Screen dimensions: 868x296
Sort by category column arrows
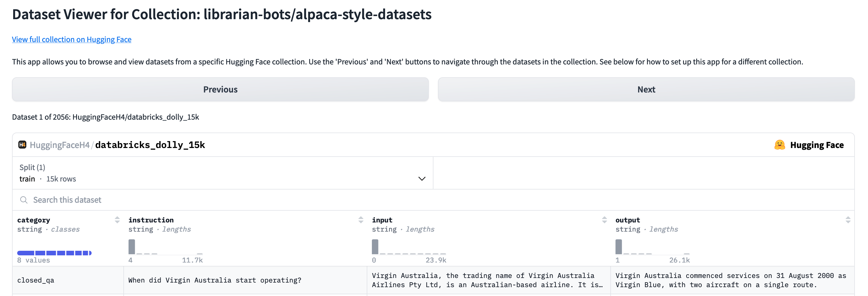117,220
